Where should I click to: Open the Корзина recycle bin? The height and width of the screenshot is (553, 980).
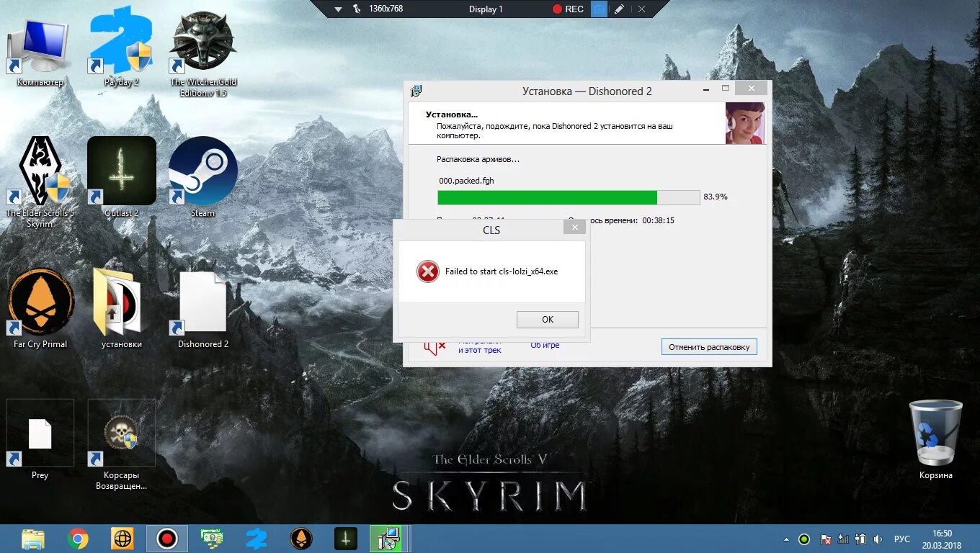pyautogui.click(x=936, y=439)
